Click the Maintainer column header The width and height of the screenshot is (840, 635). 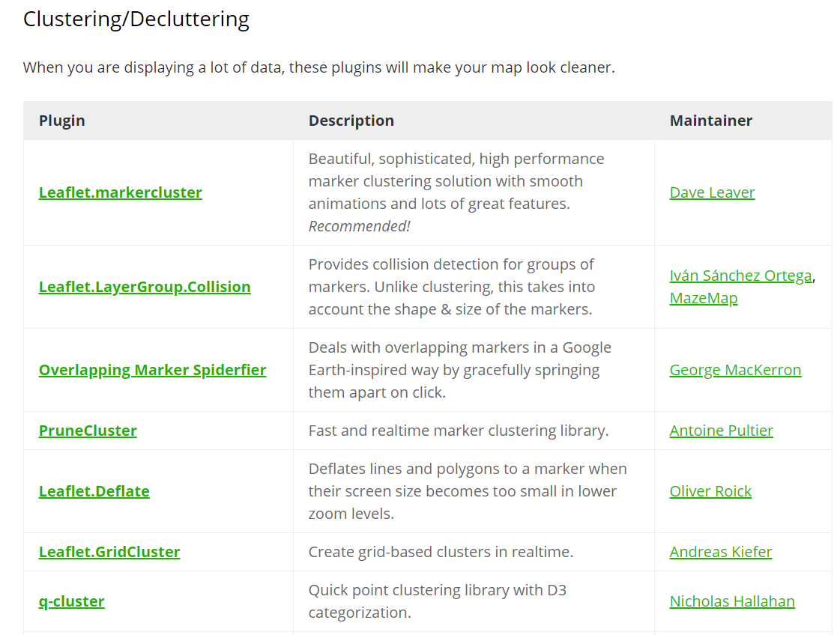click(711, 121)
